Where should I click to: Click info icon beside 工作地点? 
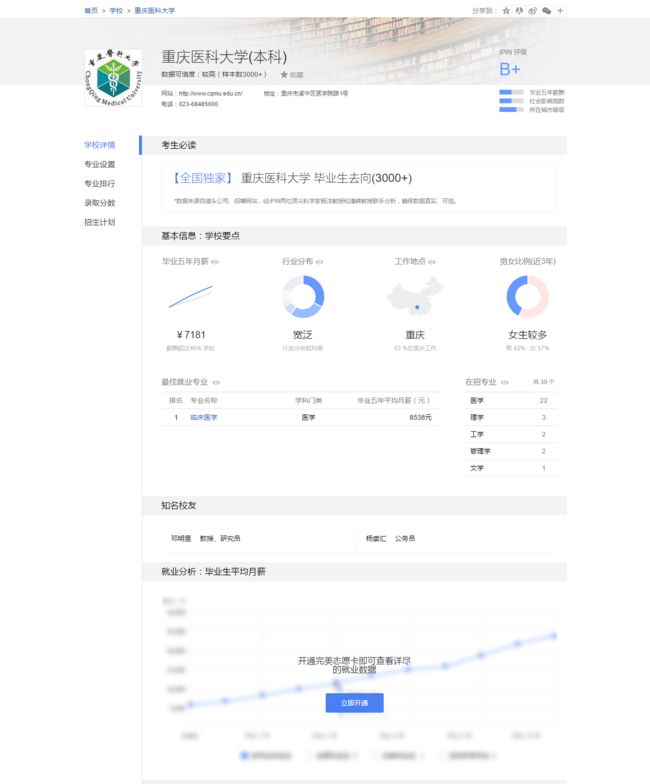click(432, 262)
